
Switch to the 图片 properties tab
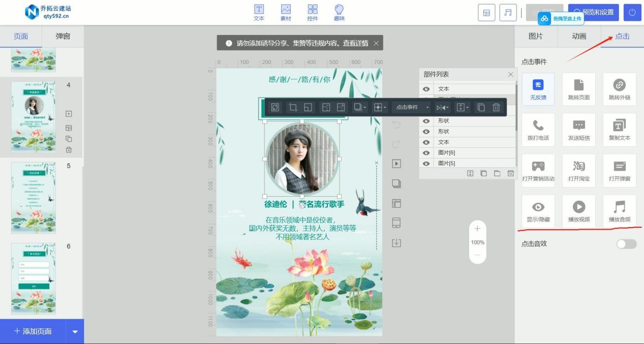(x=536, y=36)
